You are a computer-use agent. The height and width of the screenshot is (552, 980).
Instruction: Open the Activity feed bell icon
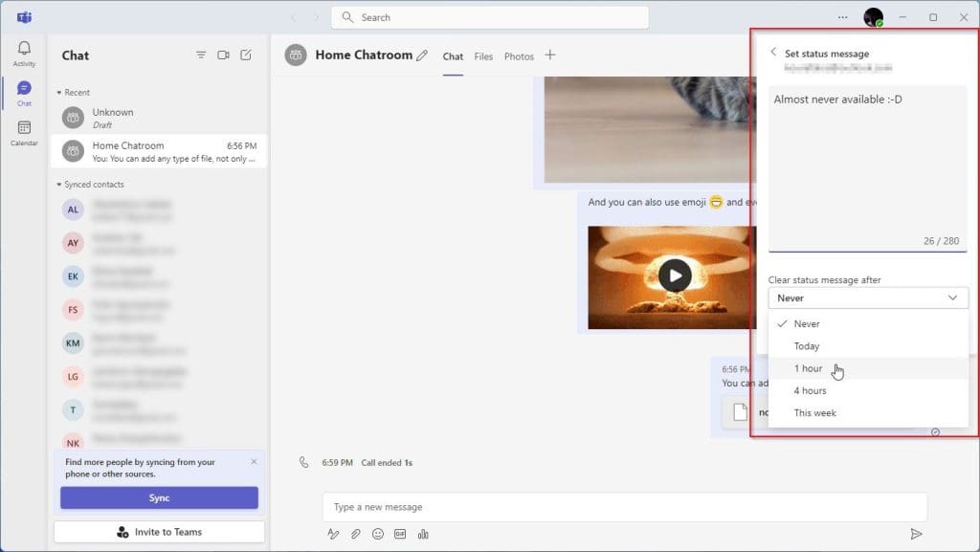(x=24, y=54)
